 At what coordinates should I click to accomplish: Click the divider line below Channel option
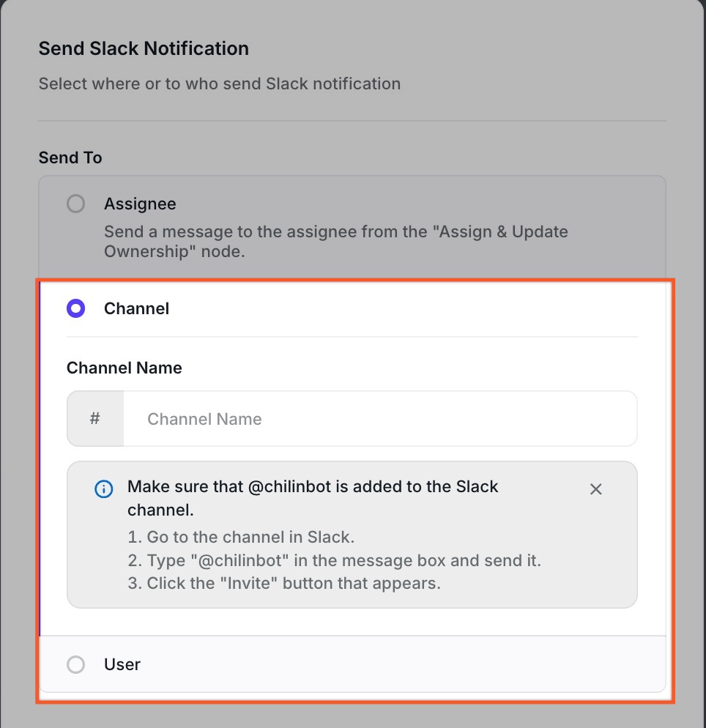pos(352,337)
